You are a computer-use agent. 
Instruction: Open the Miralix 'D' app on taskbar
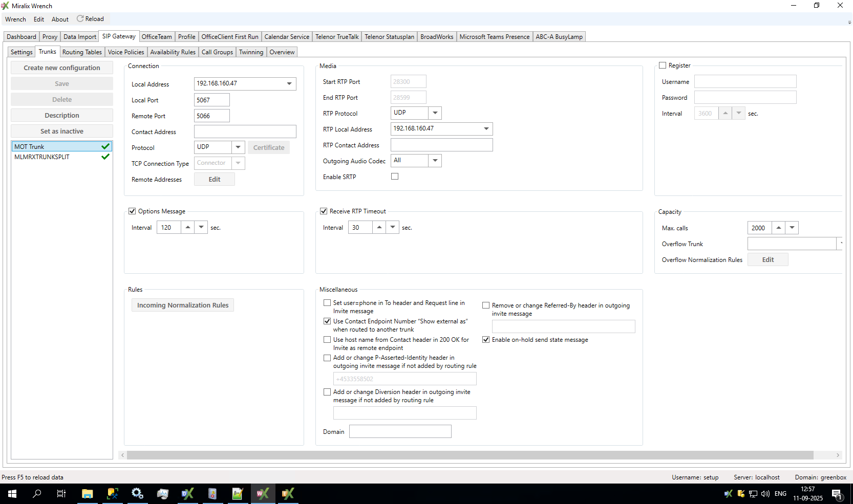click(x=187, y=494)
